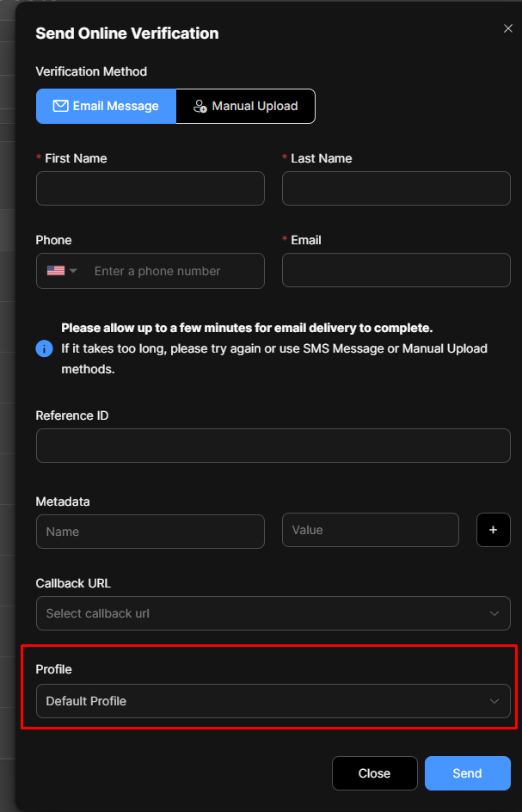This screenshot has width=522, height=812.
Task: Switch to Email Message verification method
Action: 106,106
